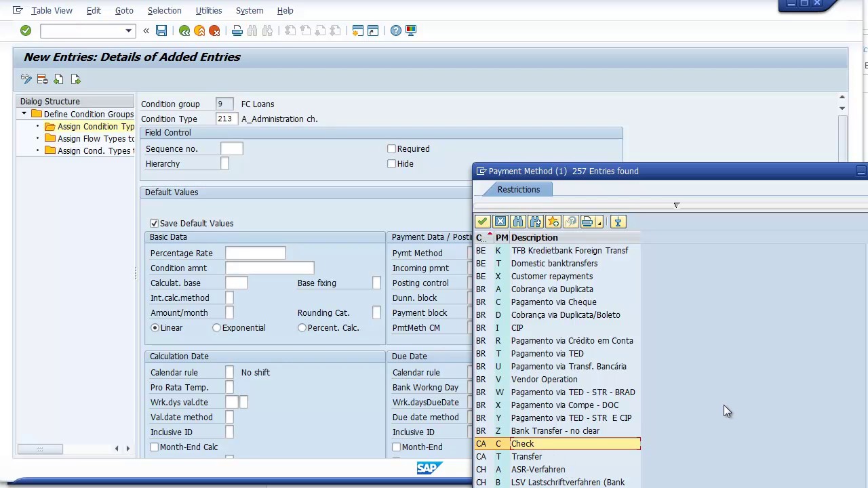Uncheck Save Default Values checkbox
This screenshot has height=488, width=868.
(154, 223)
